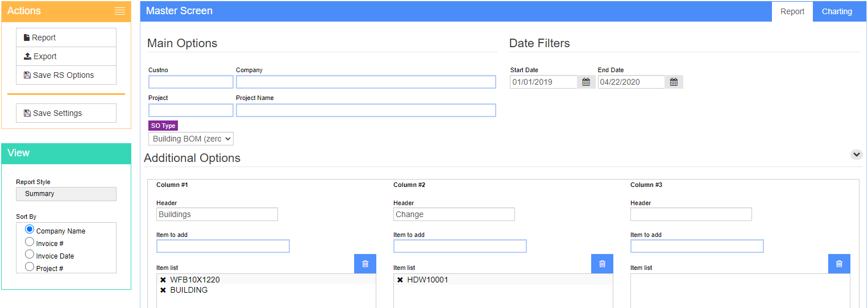
Task: Clear Column #3 item list with trash button
Action: click(x=839, y=264)
